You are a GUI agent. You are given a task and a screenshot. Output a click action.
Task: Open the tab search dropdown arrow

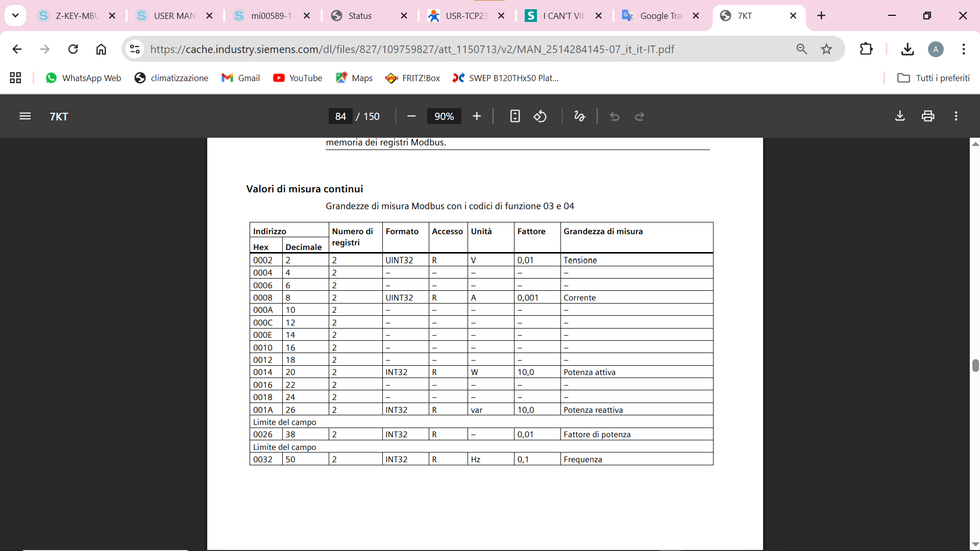click(x=15, y=15)
